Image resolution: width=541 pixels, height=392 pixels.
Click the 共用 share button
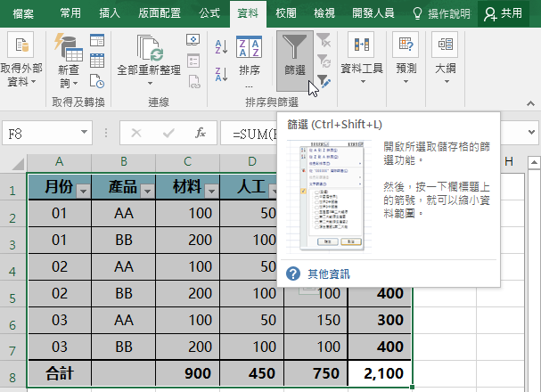pyautogui.click(x=504, y=13)
